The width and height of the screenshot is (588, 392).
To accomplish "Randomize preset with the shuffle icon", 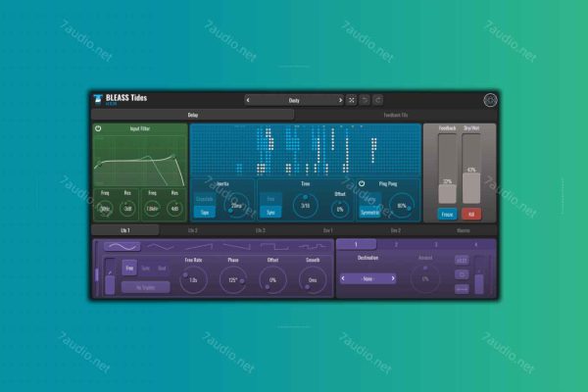I will click(352, 100).
